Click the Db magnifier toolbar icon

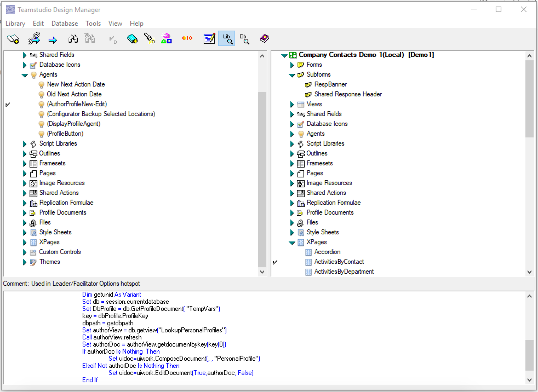[x=244, y=39]
